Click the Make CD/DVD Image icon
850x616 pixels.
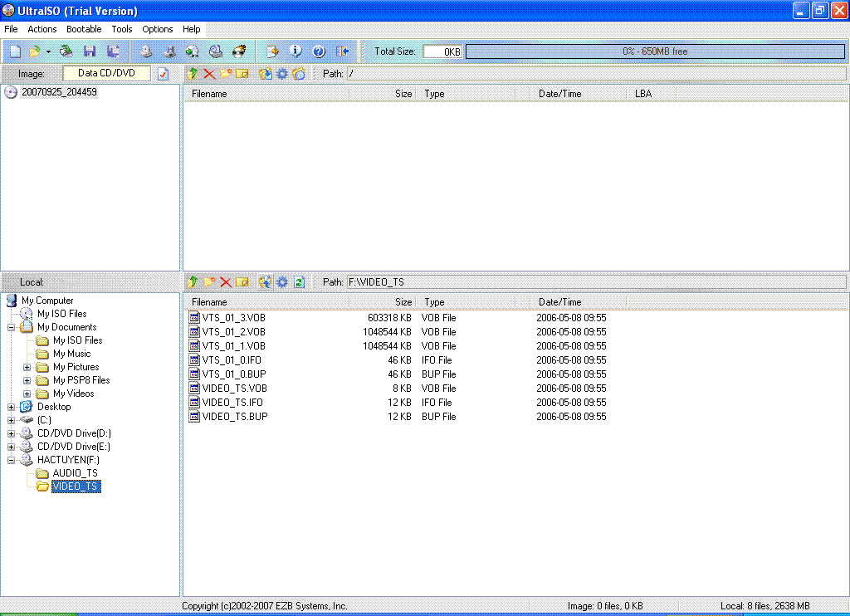pyautogui.click(x=146, y=51)
